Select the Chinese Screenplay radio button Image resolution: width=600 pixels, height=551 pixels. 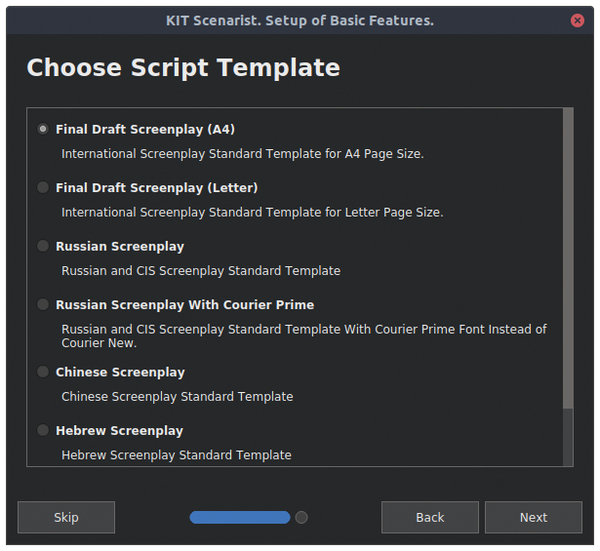(x=43, y=372)
